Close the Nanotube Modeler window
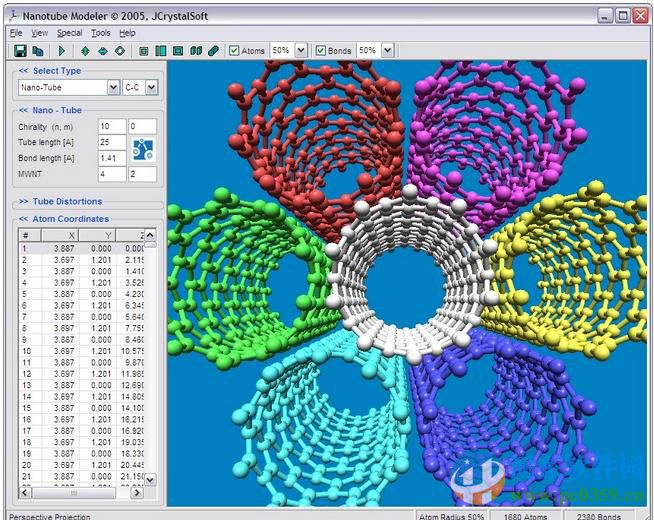The height and width of the screenshot is (520, 654). point(640,16)
